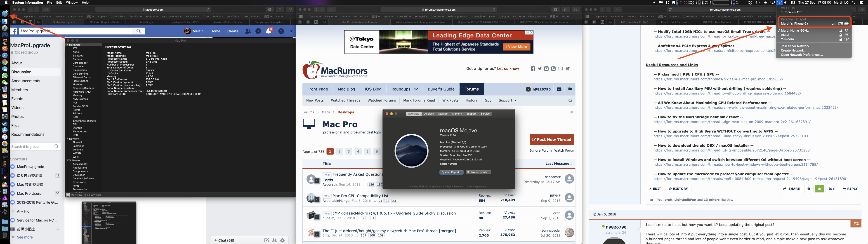Screen dimensions: 868x244
Task: Click Facebook notifications bell icon
Action: coord(269,31)
